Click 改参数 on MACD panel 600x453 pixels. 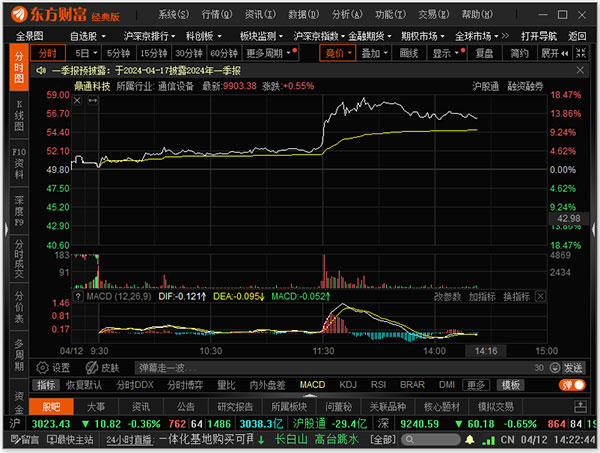(x=447, y=296)
